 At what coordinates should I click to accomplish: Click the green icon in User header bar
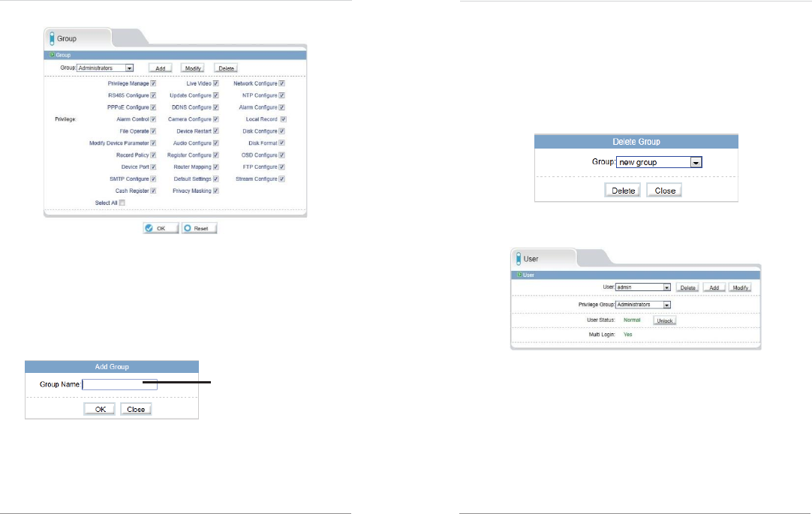point(519,275)
